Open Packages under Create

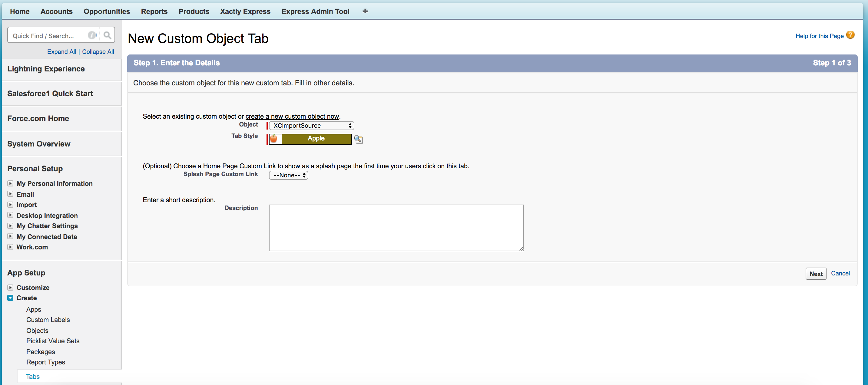coord(41,352)
